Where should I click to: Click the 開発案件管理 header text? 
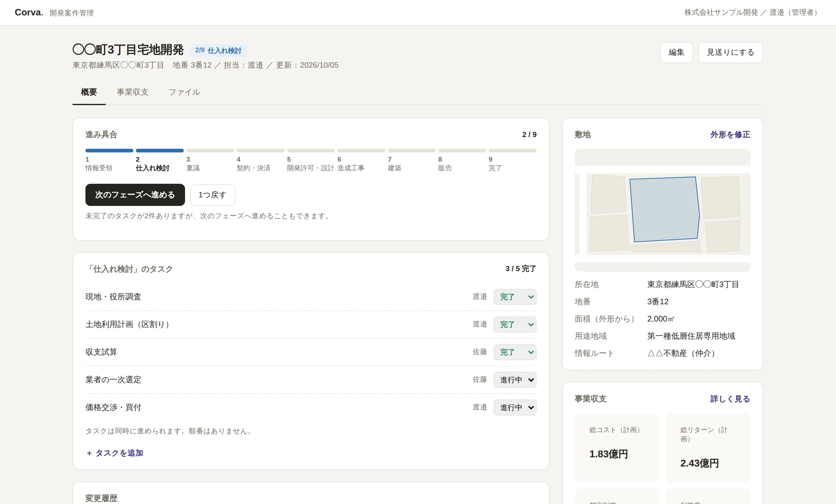coord(72,13)
